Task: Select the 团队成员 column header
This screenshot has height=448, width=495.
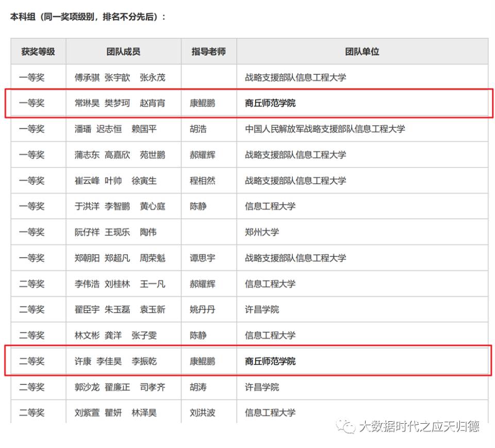Action: point(123,52)
